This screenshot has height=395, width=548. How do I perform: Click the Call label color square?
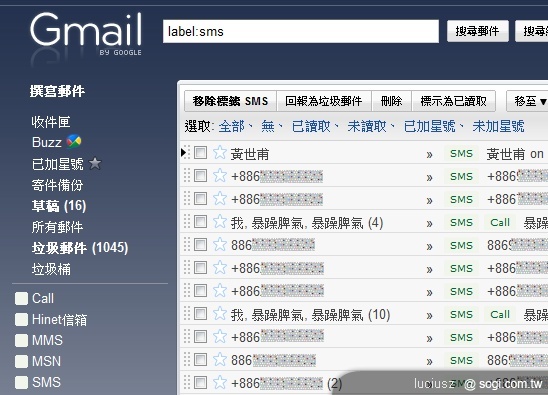pyautogui.click(x=21, y=299)
